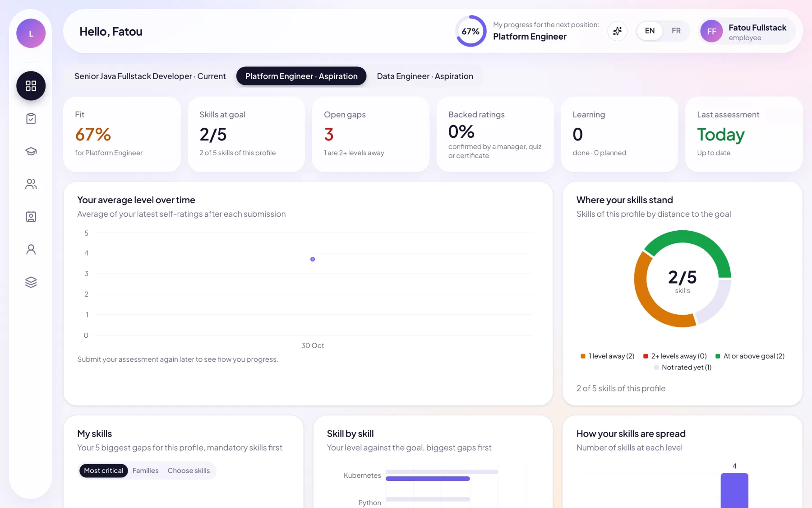Click the FF user avatar
Image resolution: width=812 pixels, height=508 pixels.
point(711,32)
